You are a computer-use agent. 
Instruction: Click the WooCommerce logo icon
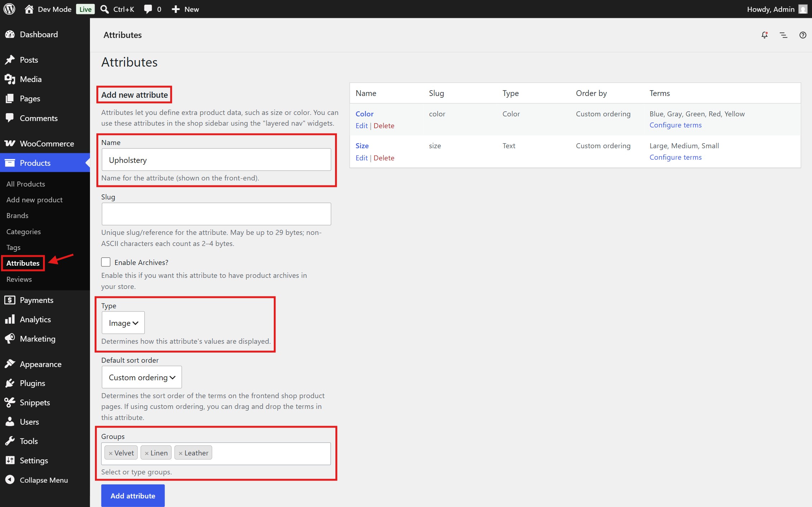tap(10, 144)
